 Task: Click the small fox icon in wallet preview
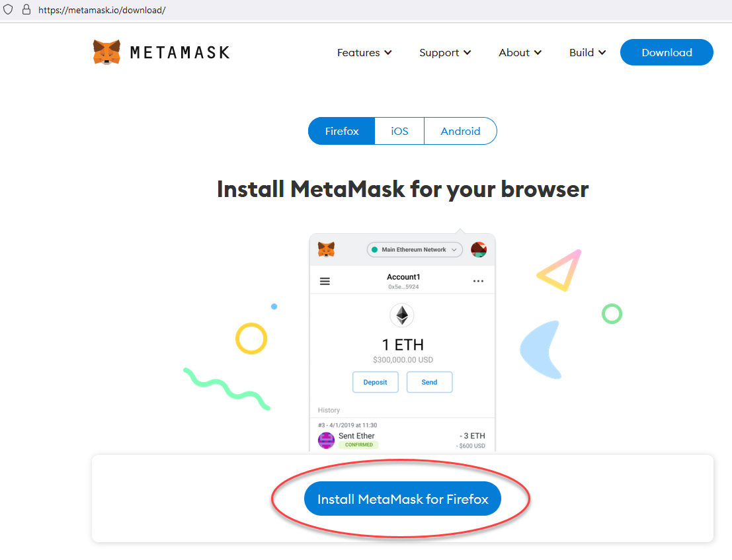point(326,249)
